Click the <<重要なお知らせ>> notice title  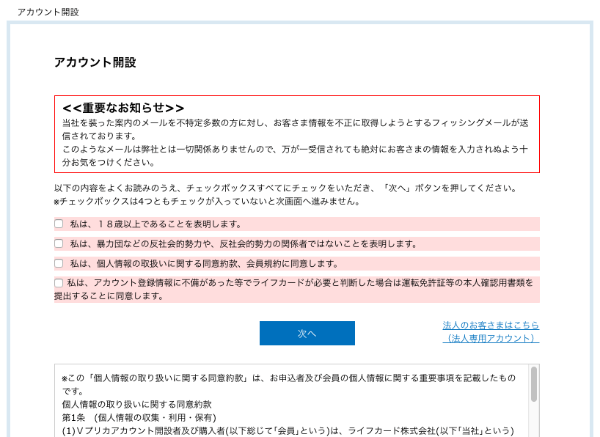click(123, 108)
